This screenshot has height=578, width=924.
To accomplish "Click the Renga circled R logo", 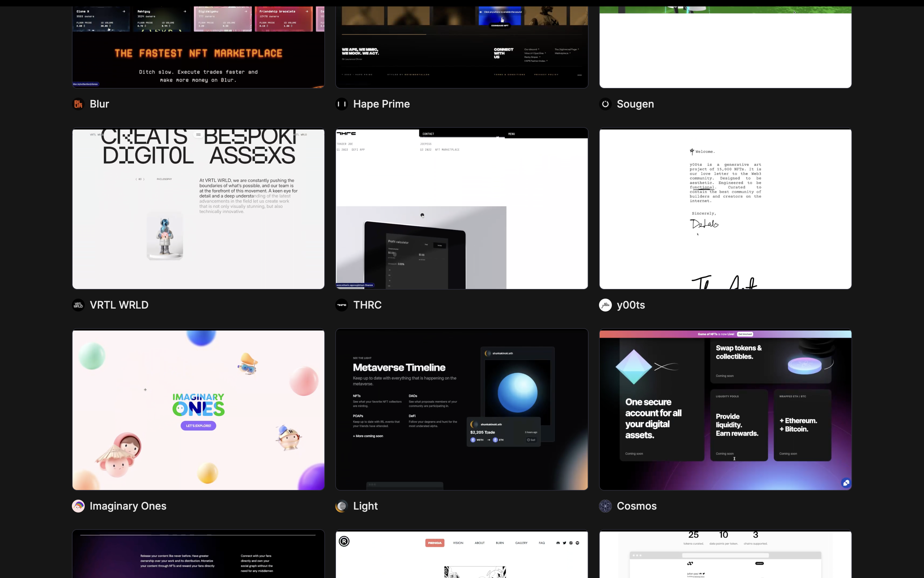I will (x=344, y=541).
